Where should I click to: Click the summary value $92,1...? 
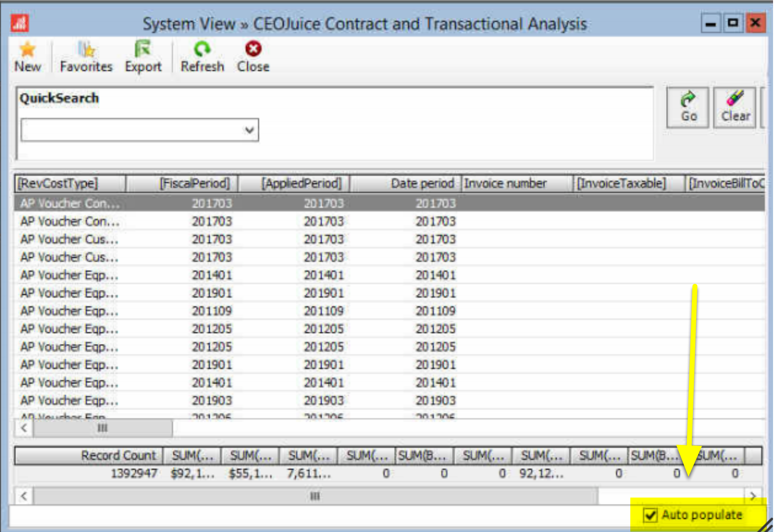point(192,473)
